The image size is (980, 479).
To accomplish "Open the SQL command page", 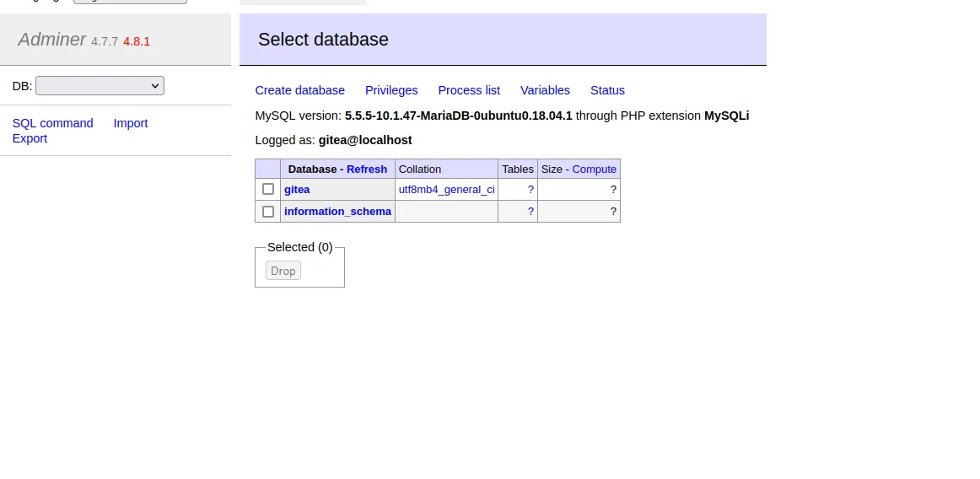I will tap(52, 123).
